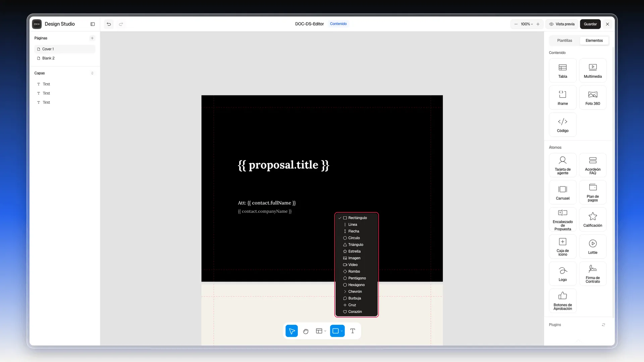The image size is (644, 362).
Task: Click the redo arrow icon
Action: [x=121, y=24]
